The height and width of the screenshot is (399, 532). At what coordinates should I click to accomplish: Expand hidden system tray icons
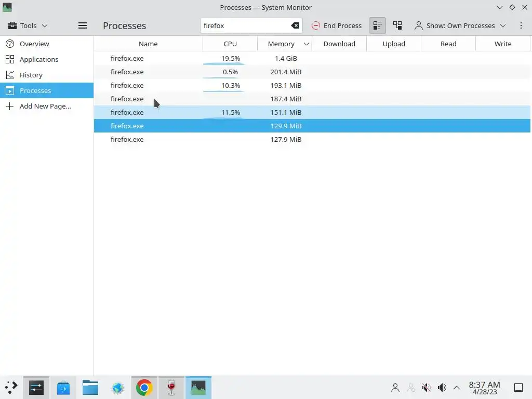[x=457, y=388]
